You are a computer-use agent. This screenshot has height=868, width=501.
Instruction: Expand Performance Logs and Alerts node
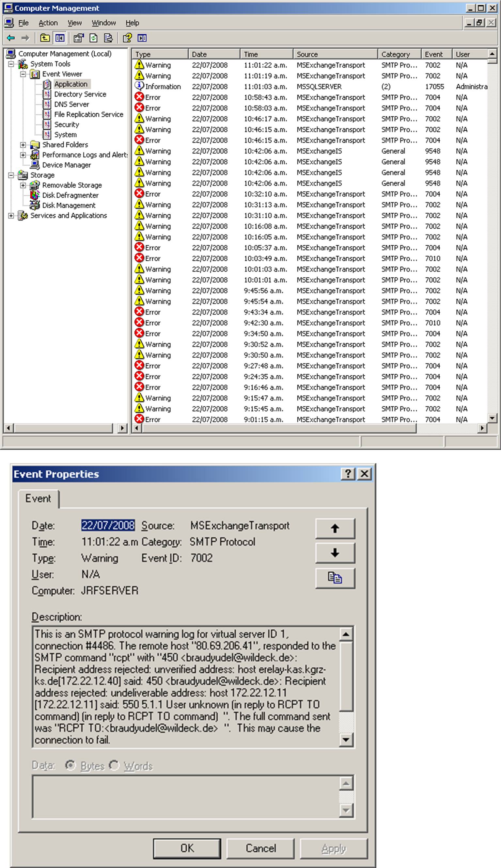23,155
